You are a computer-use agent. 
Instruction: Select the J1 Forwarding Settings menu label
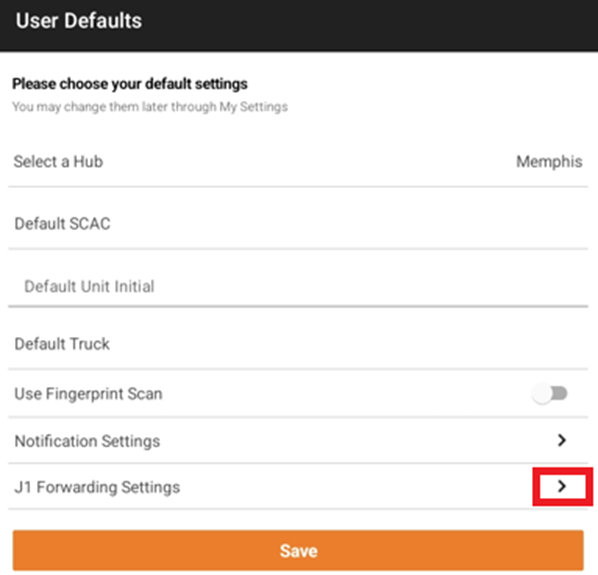pos(97,487)
